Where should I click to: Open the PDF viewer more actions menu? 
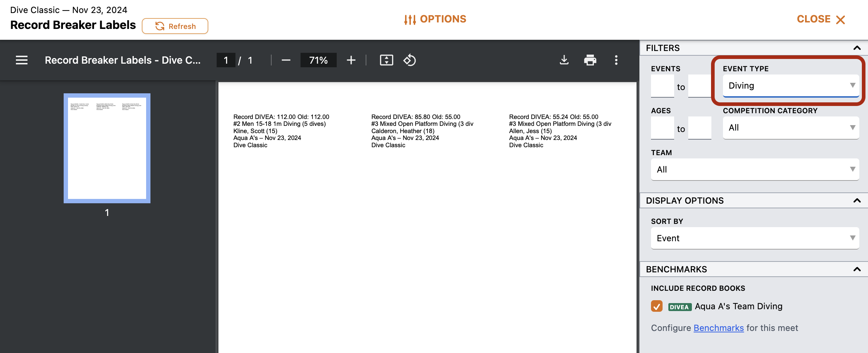coord(616,60)
